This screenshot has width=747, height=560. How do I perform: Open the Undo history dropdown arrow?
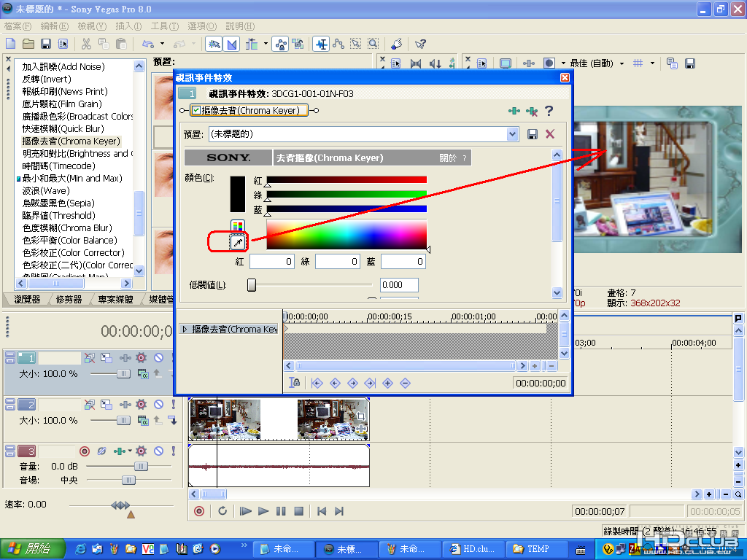[163, 44]
